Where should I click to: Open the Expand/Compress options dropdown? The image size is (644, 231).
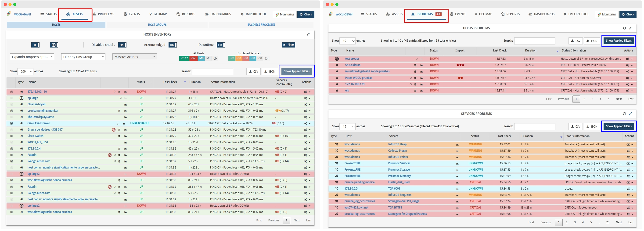pos(32,57)
